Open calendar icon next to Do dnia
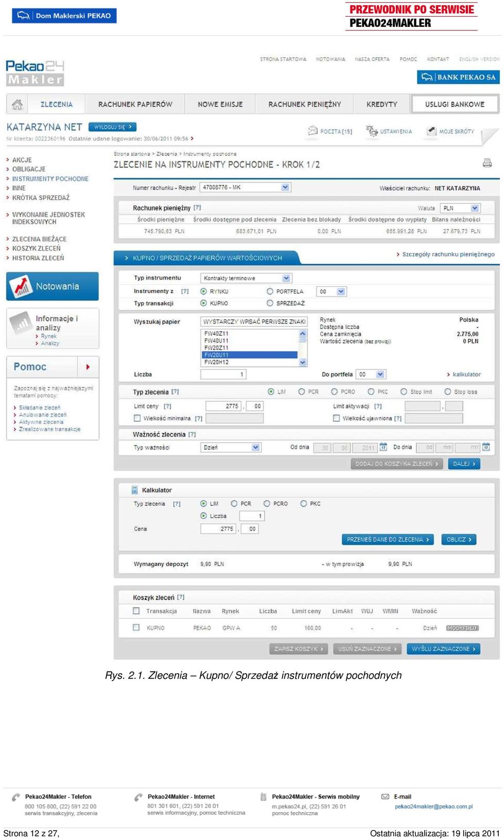The image size is (504, 840). click(486, 447)
